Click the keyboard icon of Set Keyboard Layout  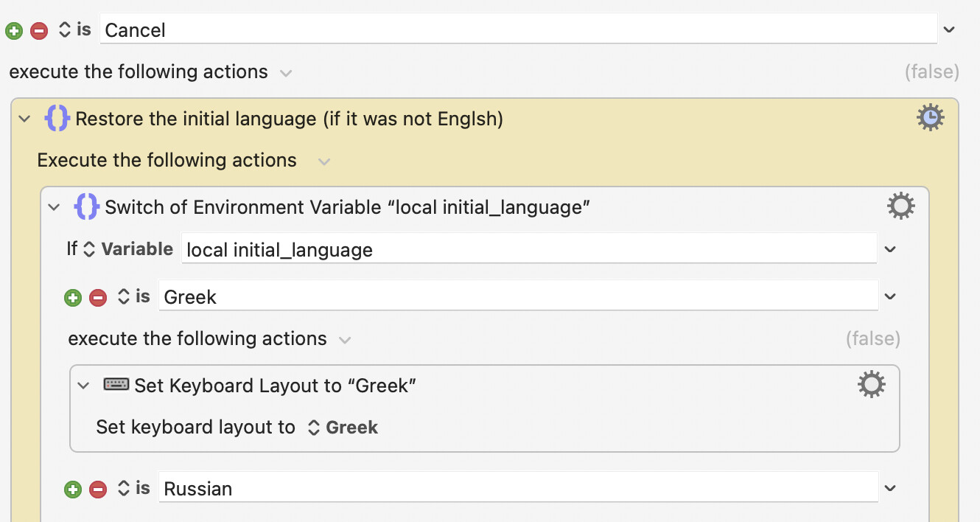(116, 385)
